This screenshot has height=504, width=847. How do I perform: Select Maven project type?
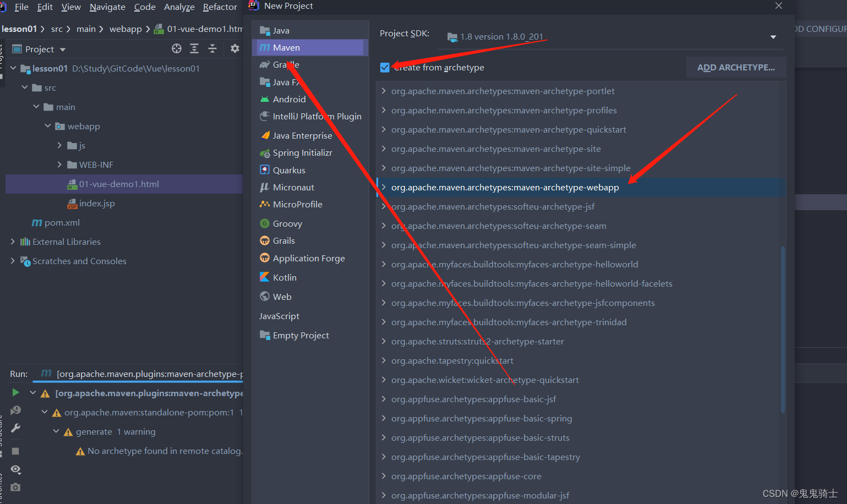point(310,48)
